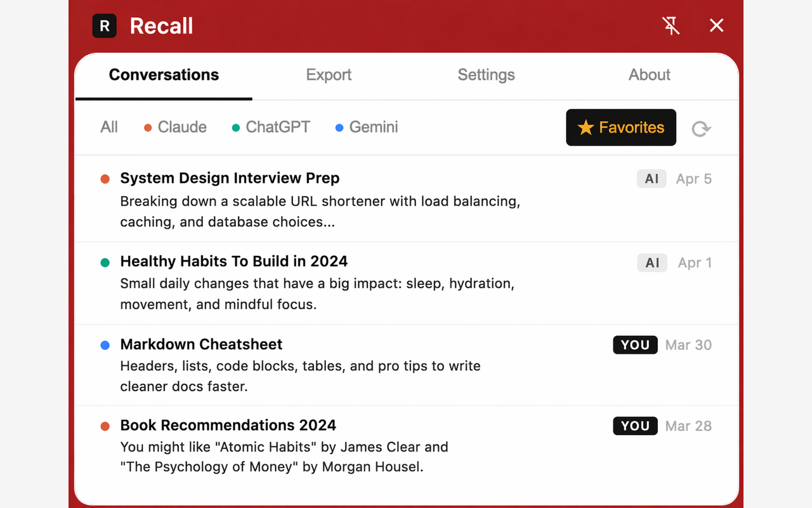Click the Mar 30 date label
Screen dimensions: 812x508
pos(688,345)
